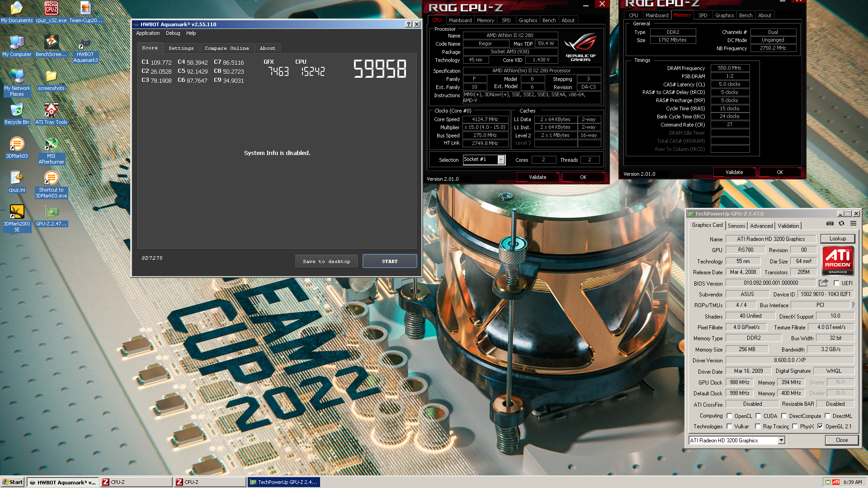Switch to SPD tab in right CPU-Z window
Image resolution: width=868 pixels, height=488 pixels.
click(703, 15)
